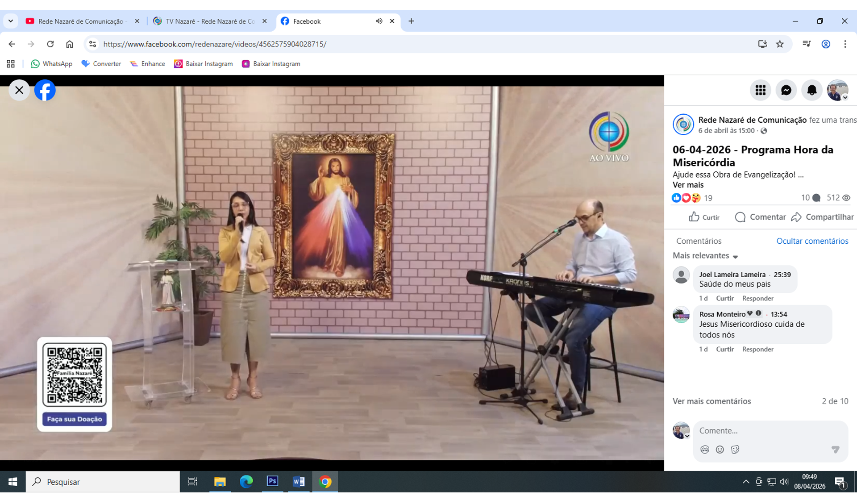857x504 pixels.
Task: Click the sticker icon in comment box
Action: [x=735, y=450]
